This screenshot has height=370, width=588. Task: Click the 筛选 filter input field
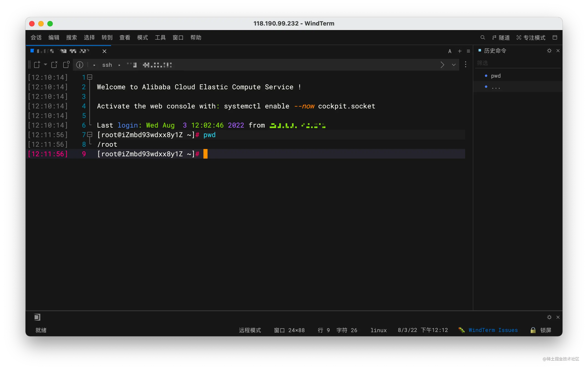(518, 63)
